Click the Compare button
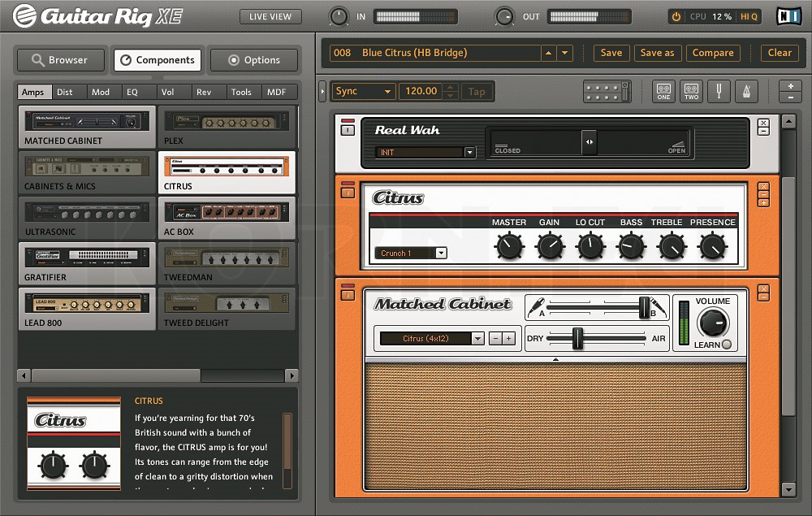This screenshot has height=516, width=812. coord(713,52)
